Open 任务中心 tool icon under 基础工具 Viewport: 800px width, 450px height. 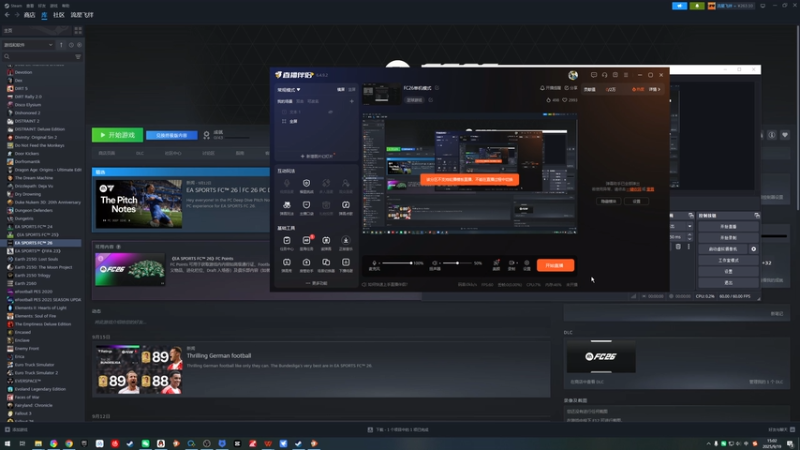pyautogui.click(x=287, y=242)
